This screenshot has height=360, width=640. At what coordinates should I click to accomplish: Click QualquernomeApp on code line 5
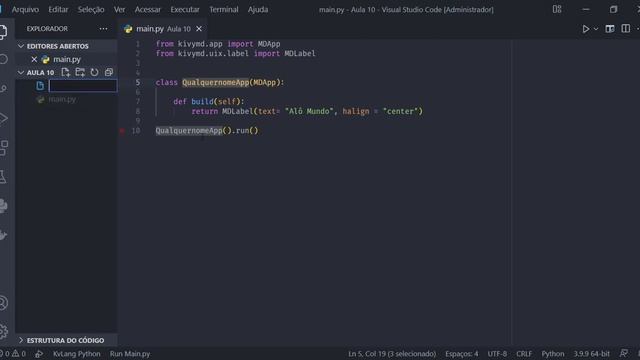click(216, 82)
